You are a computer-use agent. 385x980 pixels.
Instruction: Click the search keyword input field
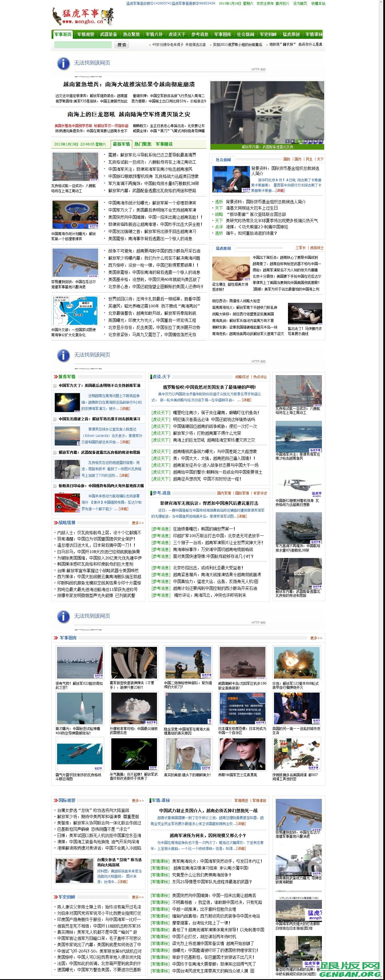coord(83,45)
